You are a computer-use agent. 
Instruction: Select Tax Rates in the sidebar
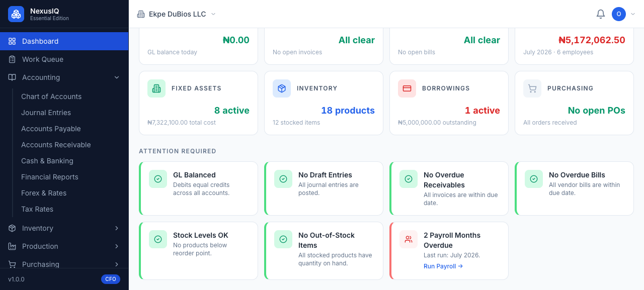pyautogui.click(x=37, y=209)
